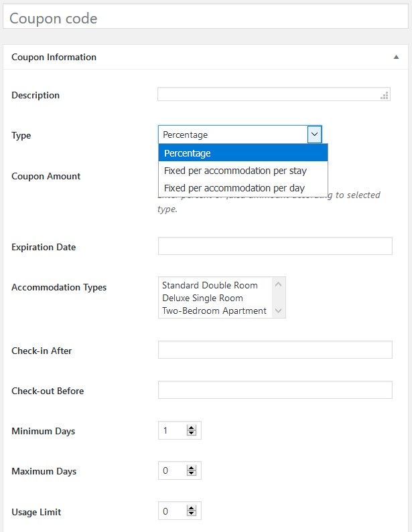Click the Coupon code title field
The width and height of the screenshot is (412, 532).
(x=206, y=18)
